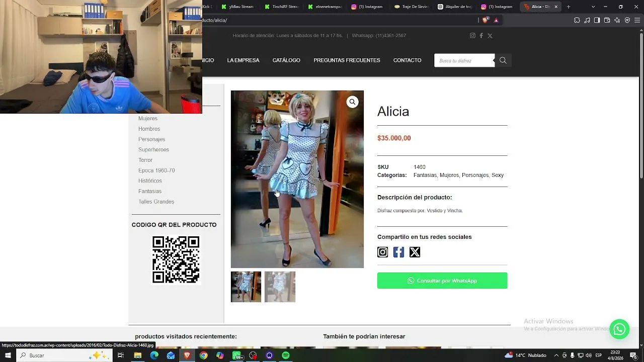Click the Sexy category link beside Categorías
The width and height of the screenshot is (644, 362).
[x=498, y=175]
